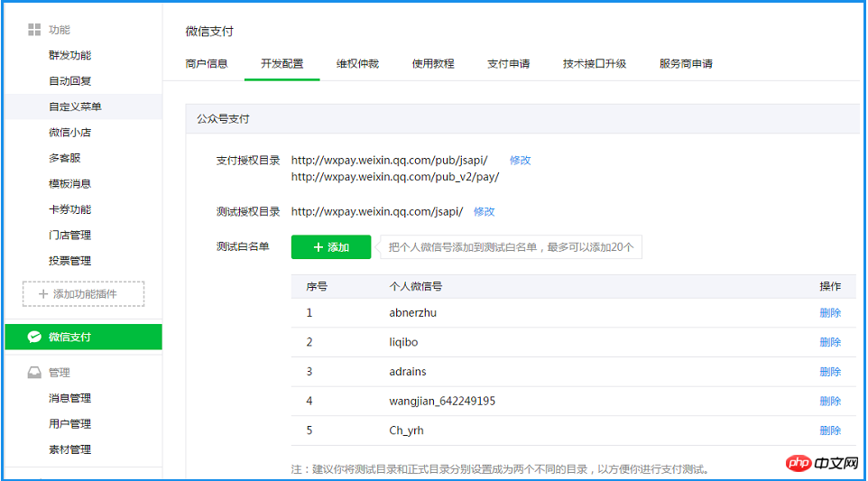The image size is (868, 481).
Task: Open 模板消息 in the sidebar
Action: click(x=69, y=184)
